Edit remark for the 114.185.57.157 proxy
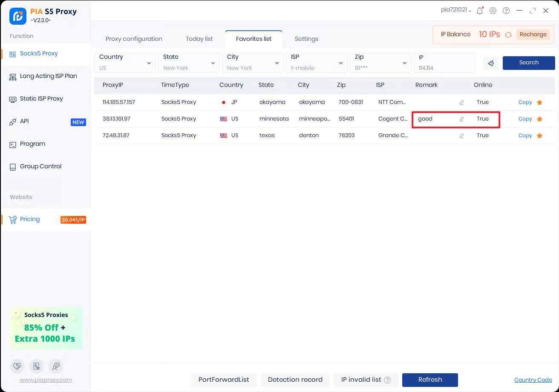559x392 pixels. tap(461, 102)
